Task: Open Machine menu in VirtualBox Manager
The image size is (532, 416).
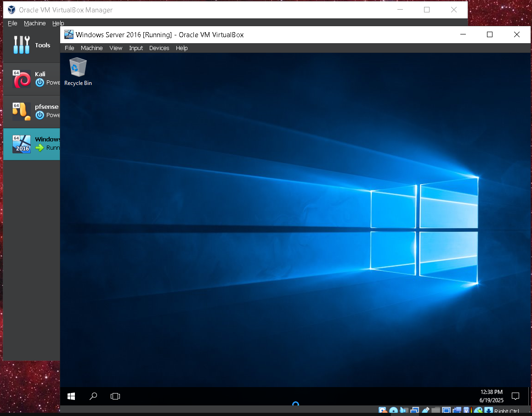Action: click(x=34, y=23)
